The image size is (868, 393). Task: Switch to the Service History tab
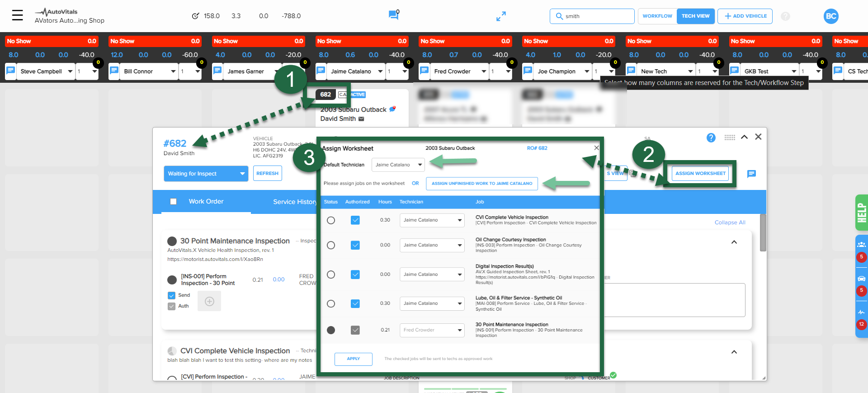[294, 202]
